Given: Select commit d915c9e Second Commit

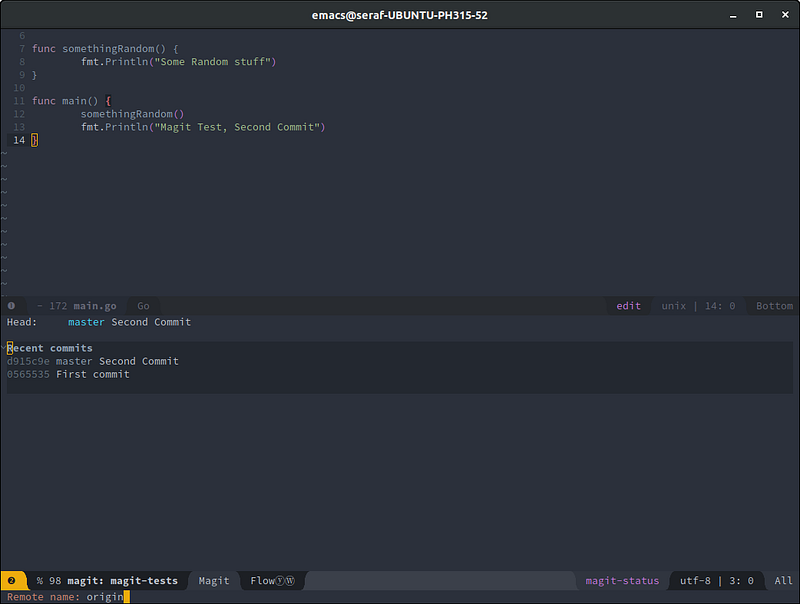Looking at the screenshot, I should pos(93,361).
